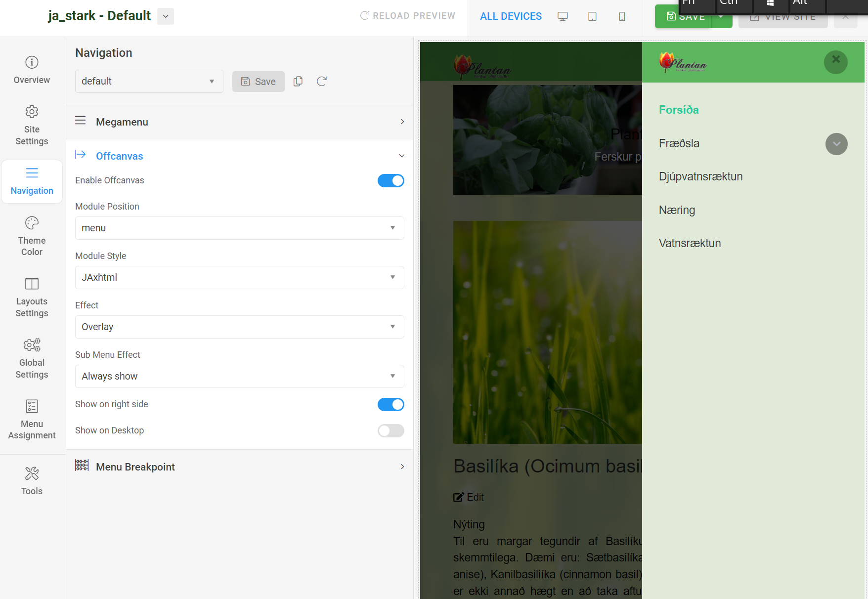
Task: Click the reset navigation profile icon
Action: [322, 82]
